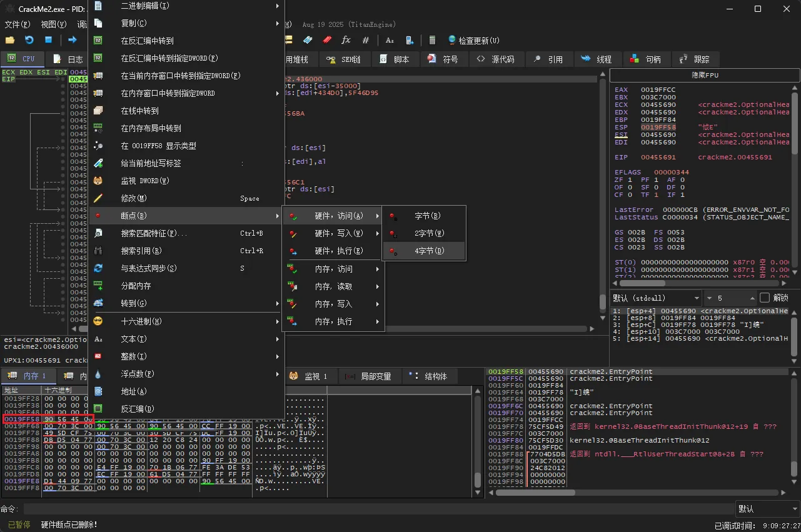The width and height of the screenshot is (801, 532).
Task: Click the 命令 command input field
Action: tap(379, 509)
